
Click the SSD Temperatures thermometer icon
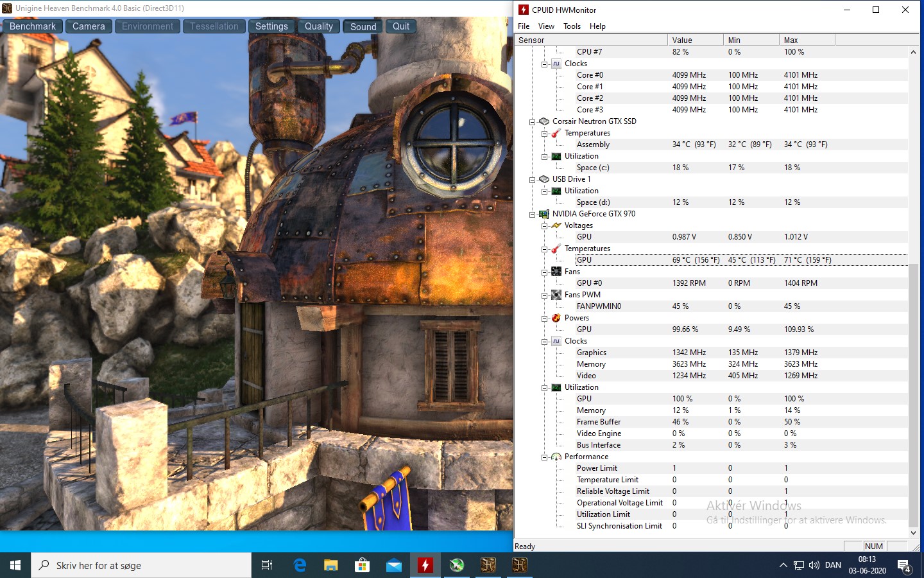click(556, 133)
